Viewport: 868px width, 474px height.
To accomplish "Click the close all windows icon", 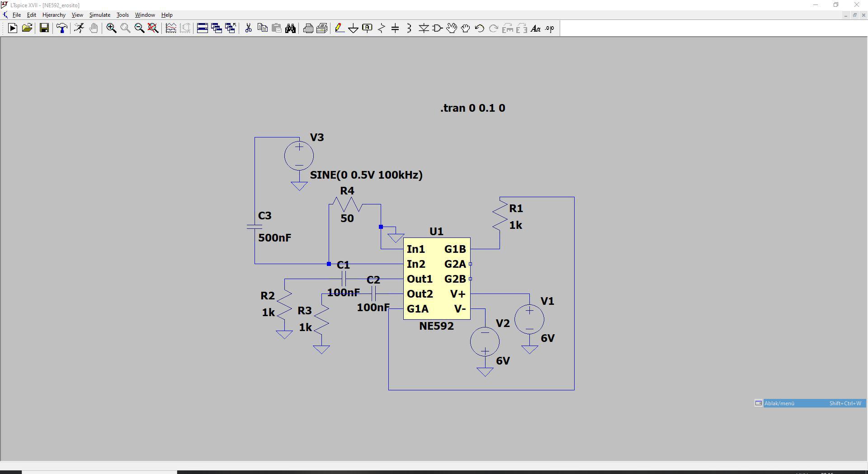I will [x=231, y=28].
